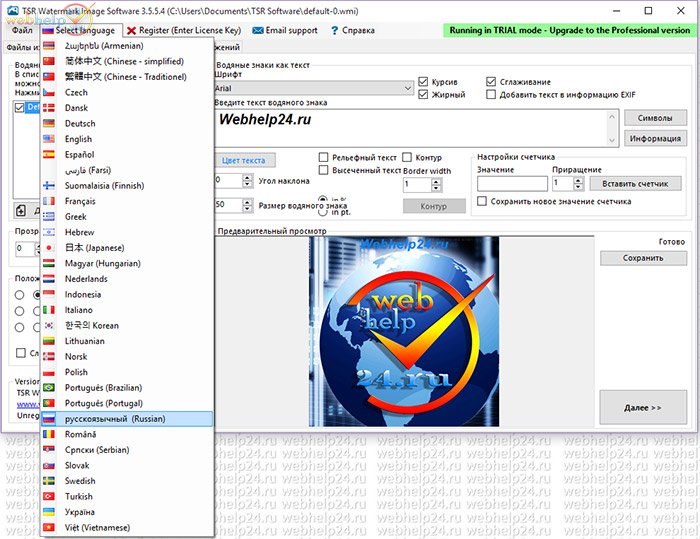Select Nederlands language entry

[127, 279]
